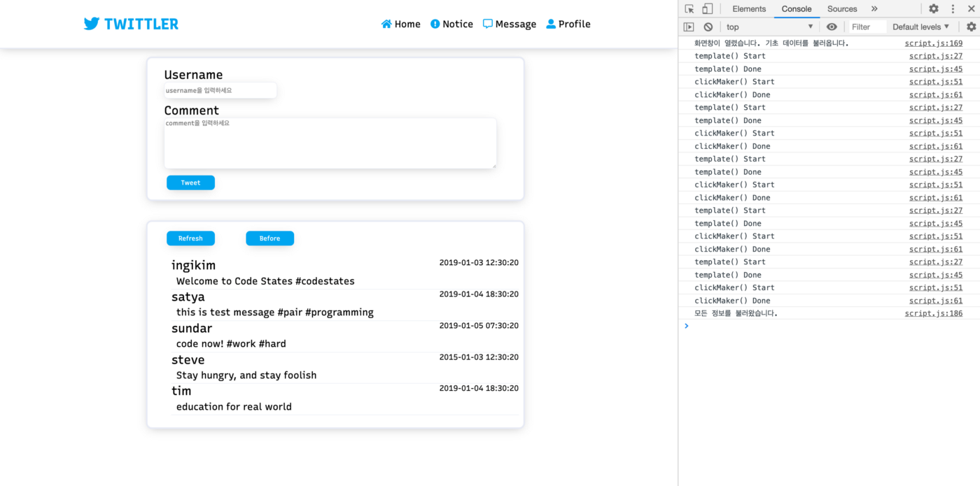The width and height of the screenshot is (980, 486).
Task: Select the Console tab
Action: point(797,9)
